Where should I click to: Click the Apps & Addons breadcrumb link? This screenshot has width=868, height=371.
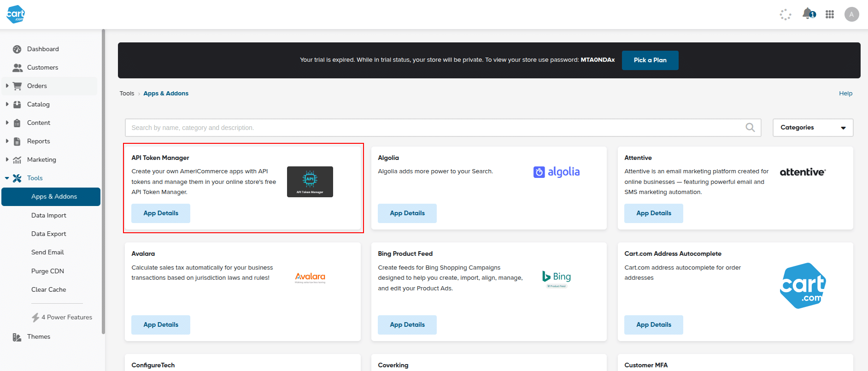166,93
